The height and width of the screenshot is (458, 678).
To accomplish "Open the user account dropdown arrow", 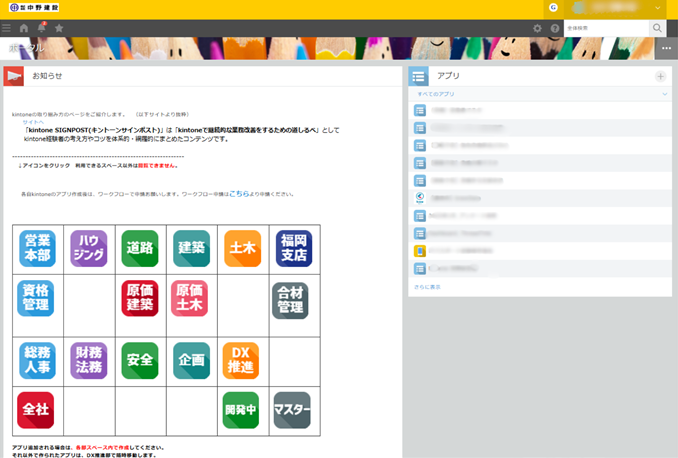I will [658, 8].
